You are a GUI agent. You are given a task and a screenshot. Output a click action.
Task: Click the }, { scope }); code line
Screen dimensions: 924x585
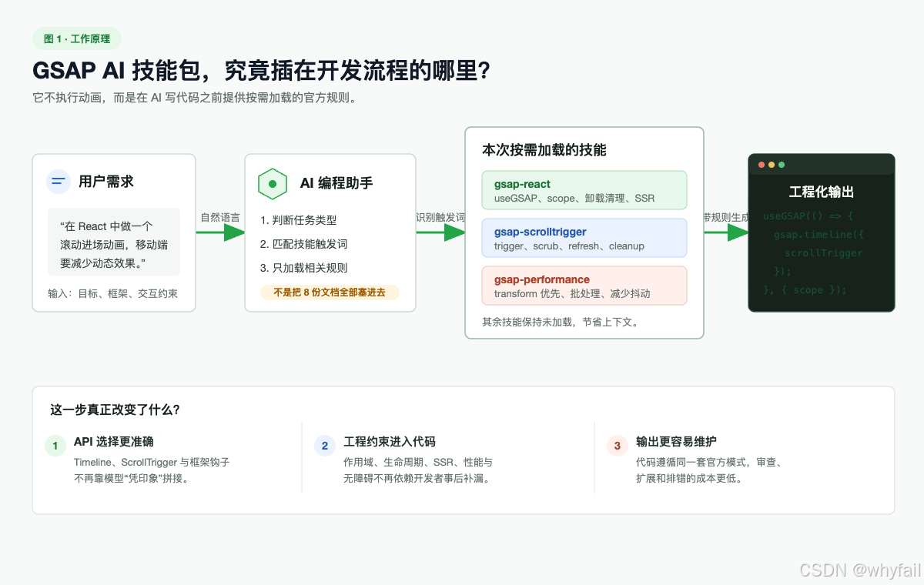(x=805, y=290)
